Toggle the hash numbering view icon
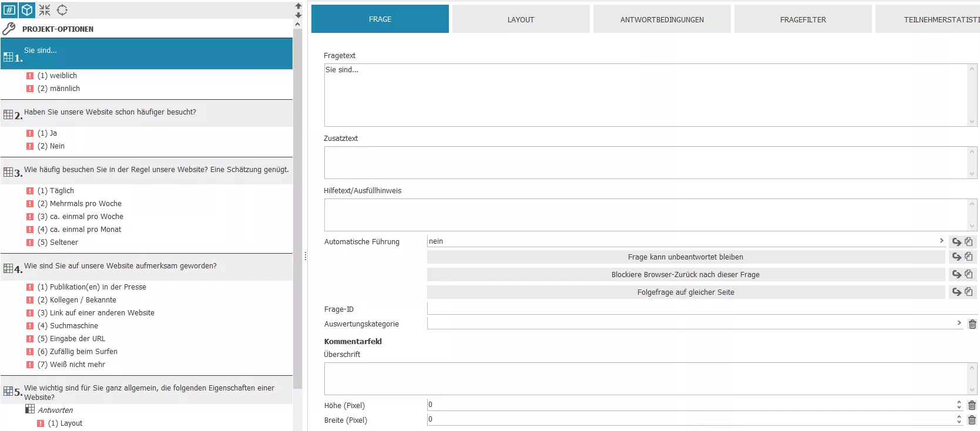This screenshot has height=431, width=980. pyautogui.click(x=10, y=10)
